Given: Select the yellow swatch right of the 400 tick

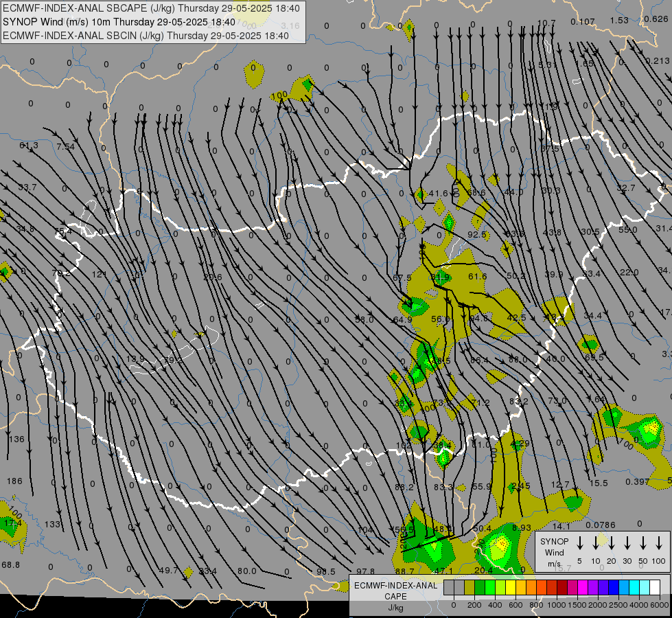Looking at the screenshot, I should coord(511,588).
